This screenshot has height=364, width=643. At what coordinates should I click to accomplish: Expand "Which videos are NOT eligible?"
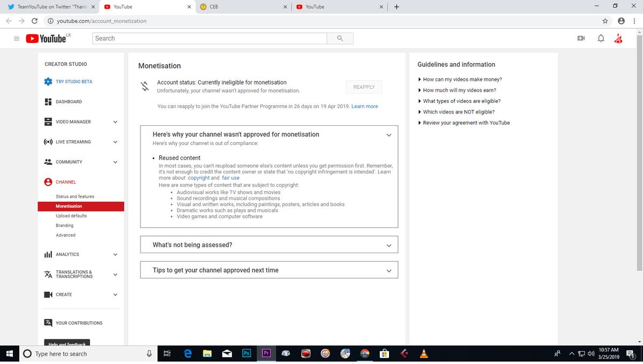coord(456,112)
